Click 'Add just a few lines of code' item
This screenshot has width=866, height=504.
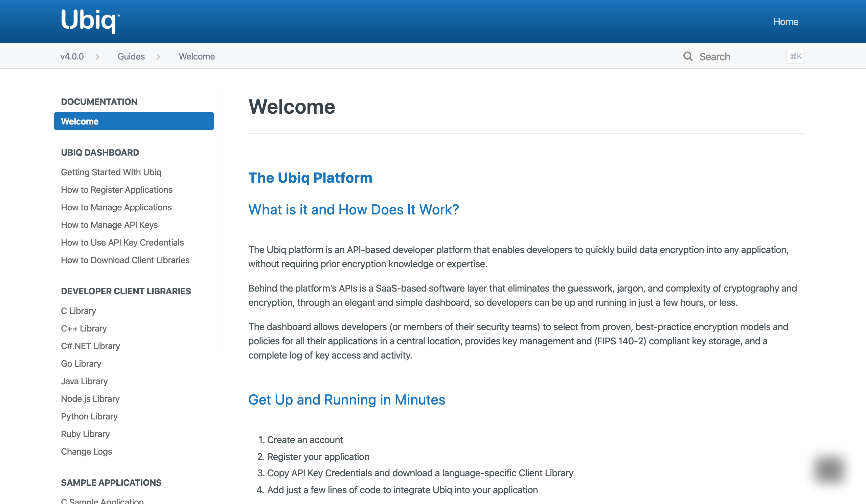point(403,490)
